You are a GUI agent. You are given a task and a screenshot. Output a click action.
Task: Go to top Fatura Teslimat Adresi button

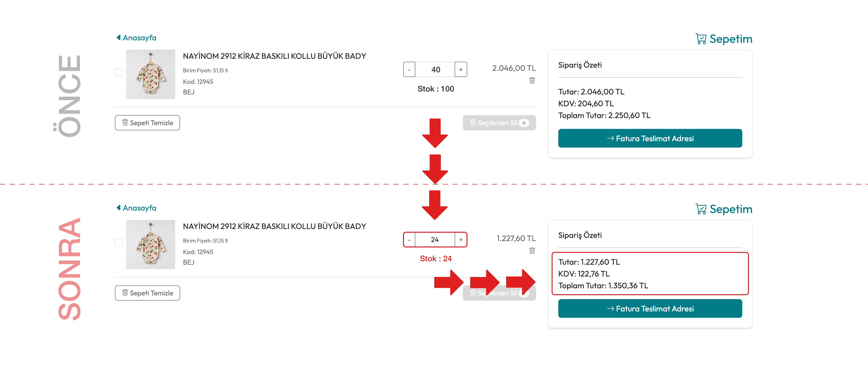[650, 138]
